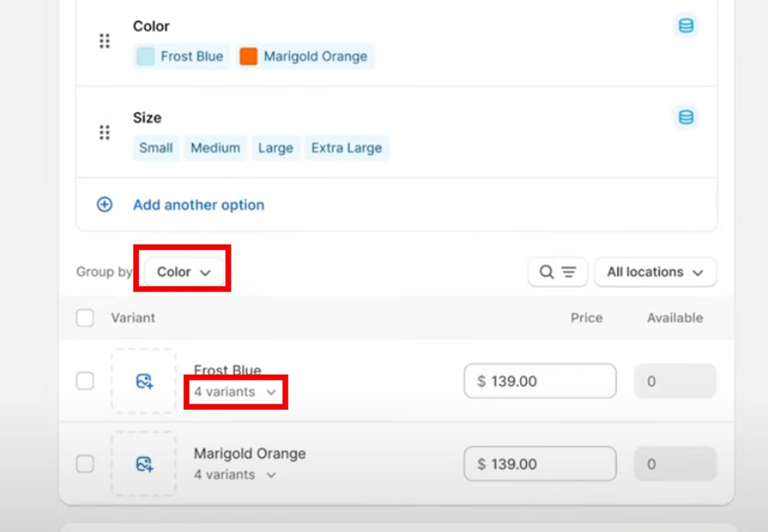Click the Marigold Orange color swatch

tap(248, 57)
